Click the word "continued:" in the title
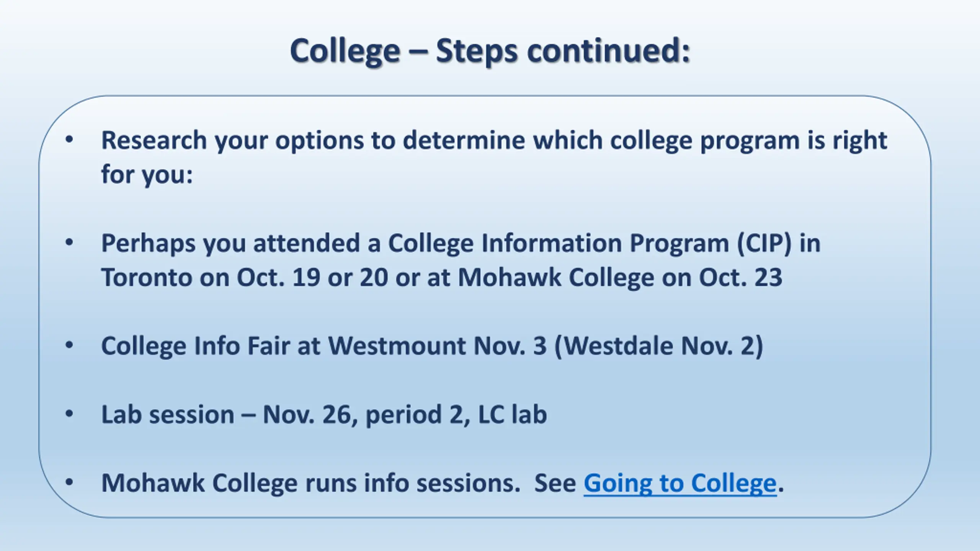This screenshot has height=551, width=980. (x=609, y=51)
